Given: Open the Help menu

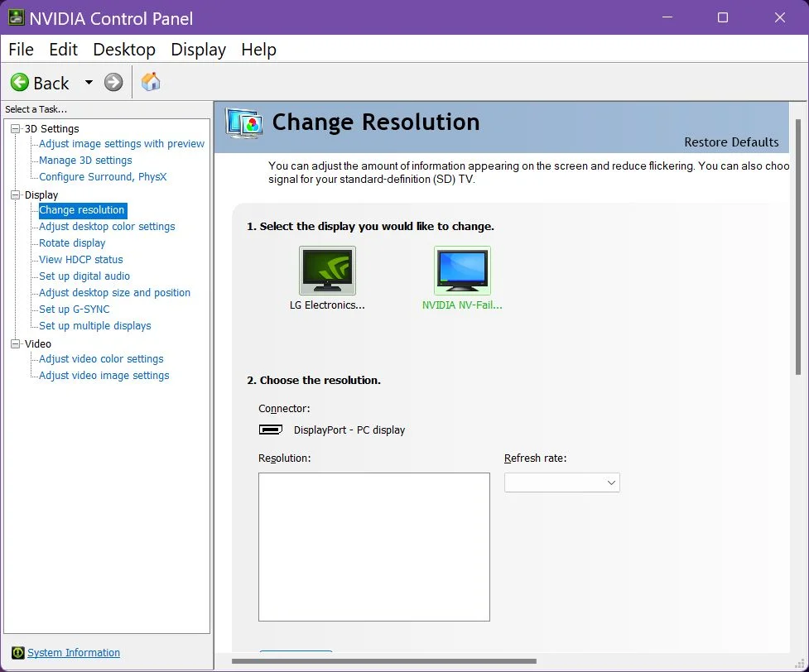Looking at the screenshot, I should pos(258,50).
